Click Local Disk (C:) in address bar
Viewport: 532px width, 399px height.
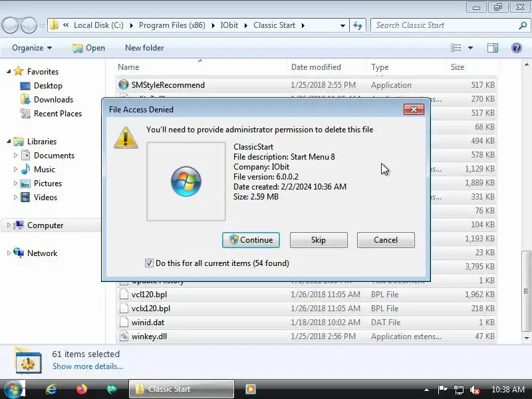click(x=98, y=25)
